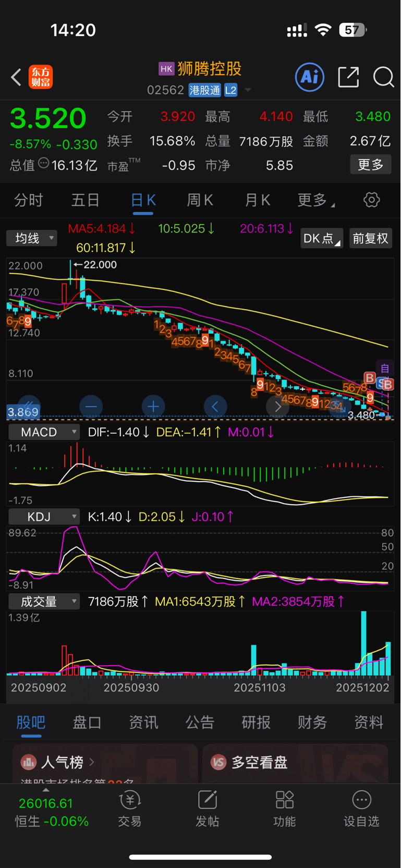Tap the 恒生 index value 26016.61

pos(46,803)
